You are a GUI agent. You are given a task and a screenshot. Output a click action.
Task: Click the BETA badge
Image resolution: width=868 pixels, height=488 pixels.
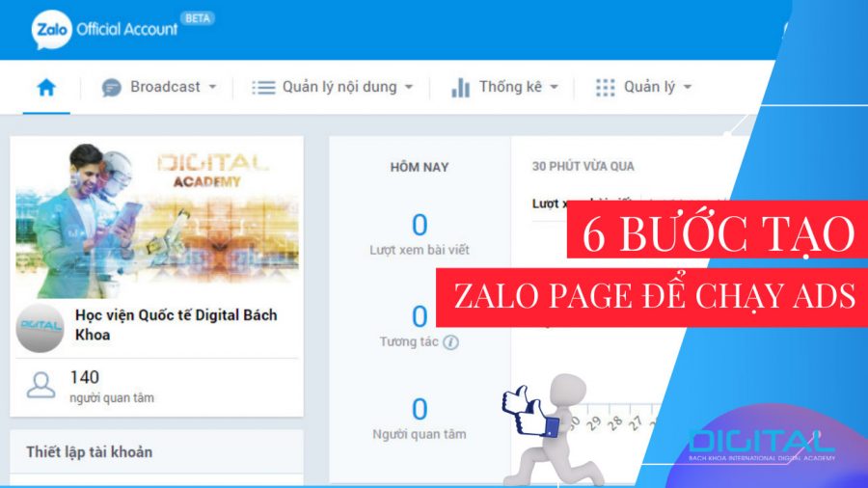click(x=198, y=18)
